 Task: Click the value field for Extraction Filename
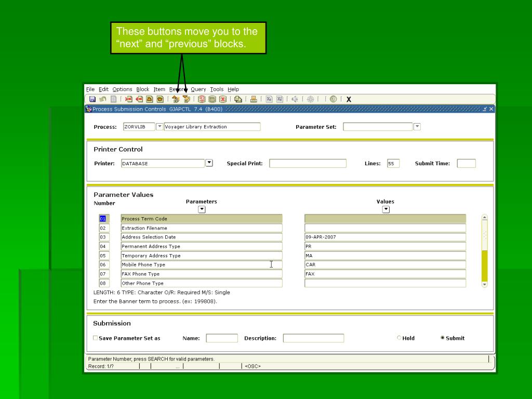[x=385, y=228]
